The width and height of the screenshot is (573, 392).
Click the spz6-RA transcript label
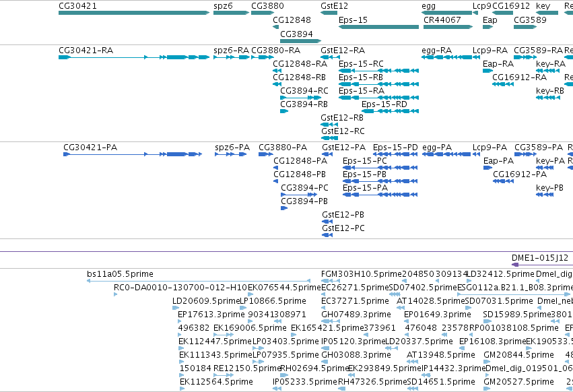(x=232, y=50)
